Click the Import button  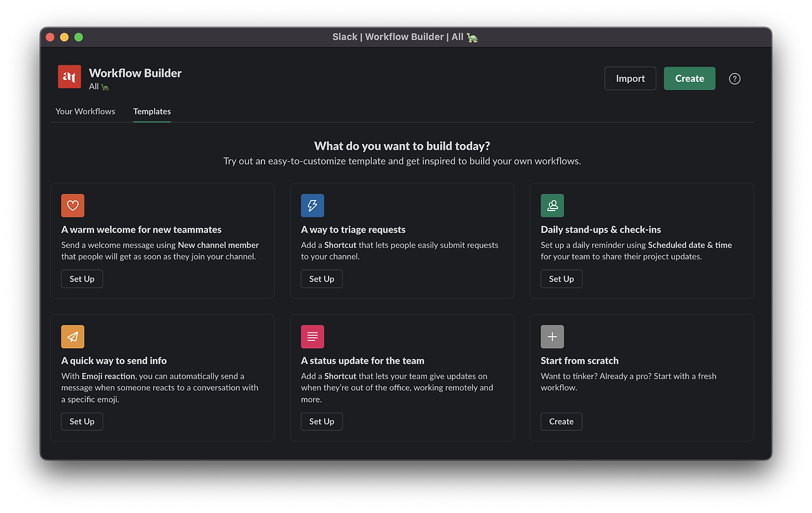coord(631,79)
